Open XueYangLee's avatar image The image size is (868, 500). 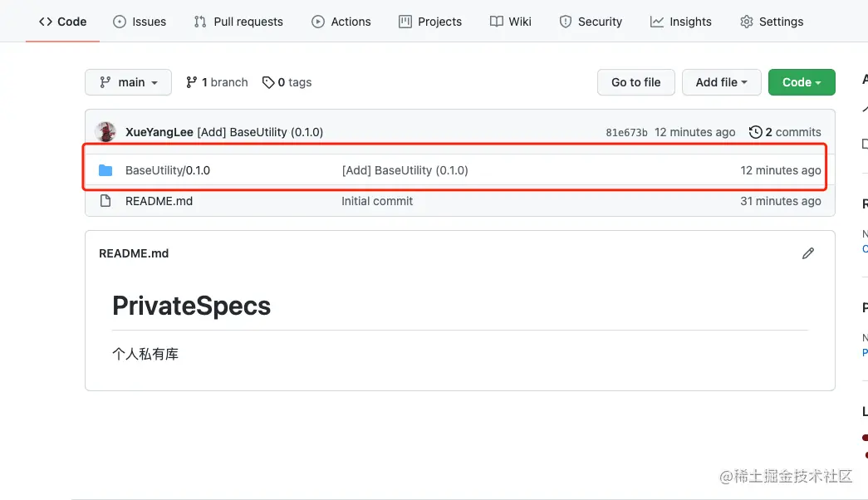click(106, 132)
